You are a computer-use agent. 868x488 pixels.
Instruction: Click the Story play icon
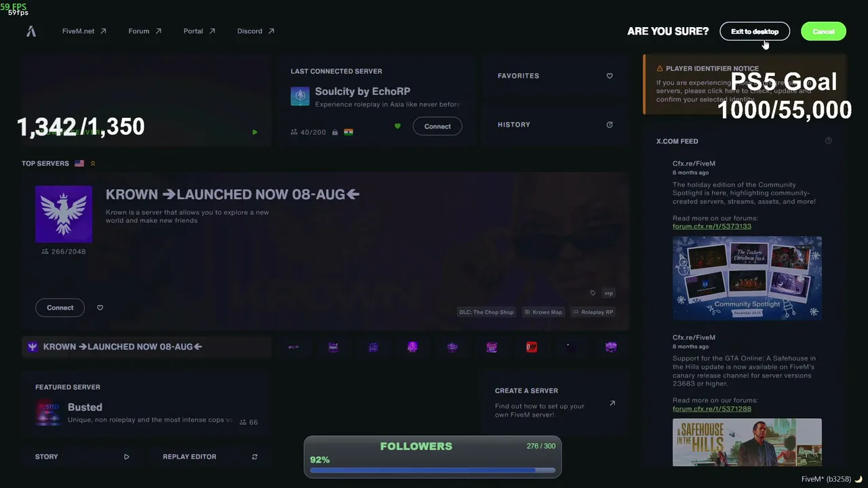[126, 457]
